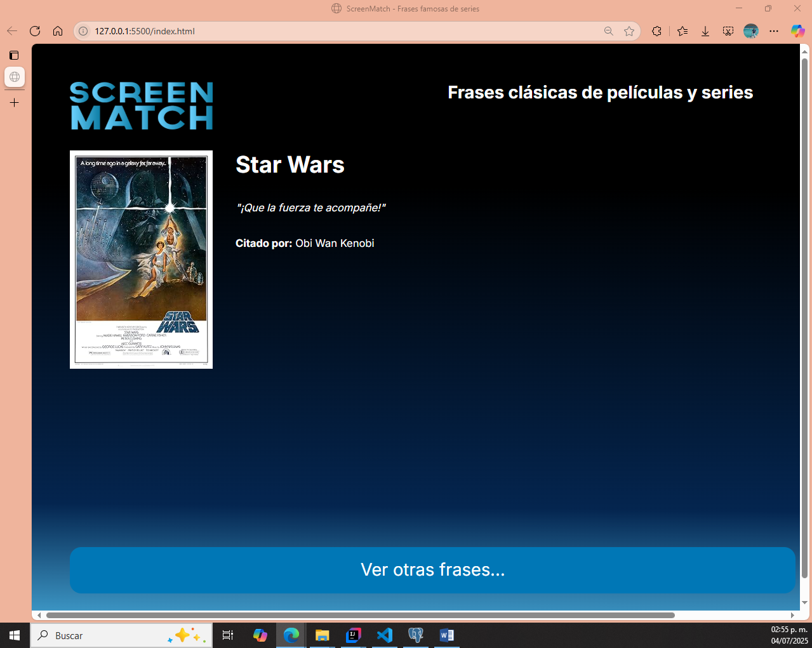This screenshot has height=648, width=812.
Task: Click Frases clásicas de películas y series heading
Action: point(601,93)
